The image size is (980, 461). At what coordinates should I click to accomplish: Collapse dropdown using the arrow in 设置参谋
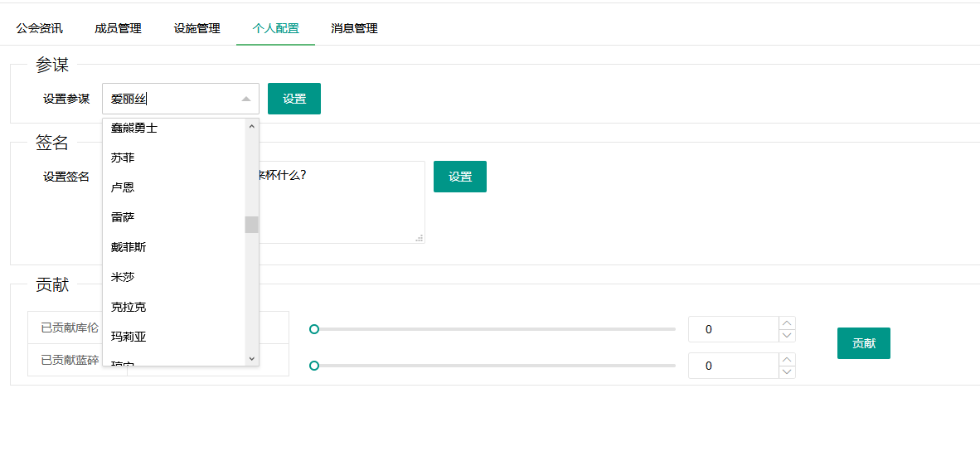coord(246,99)
